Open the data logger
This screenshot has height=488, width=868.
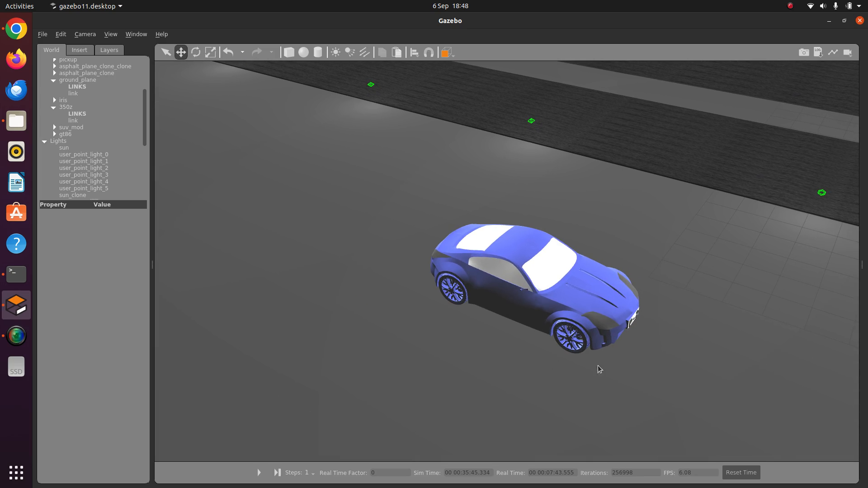tap(818, 52)
